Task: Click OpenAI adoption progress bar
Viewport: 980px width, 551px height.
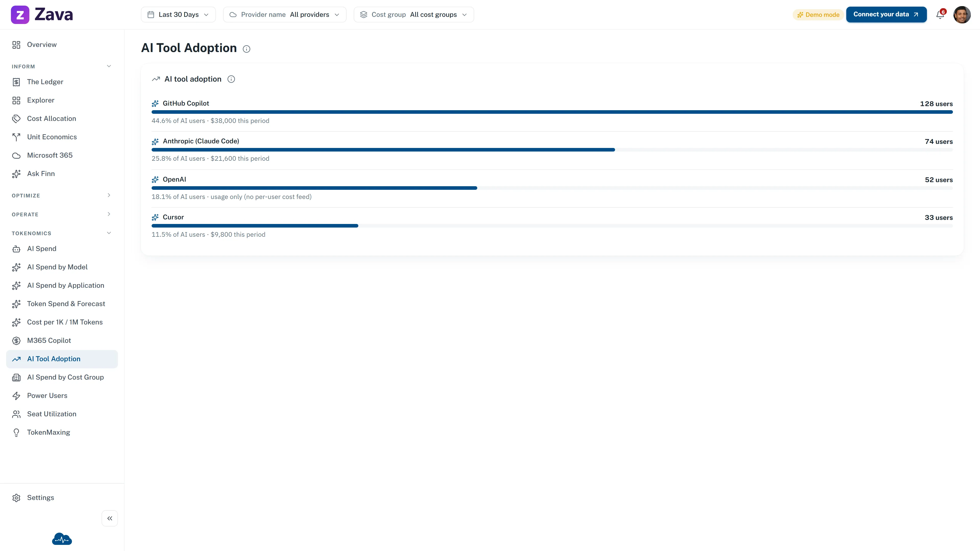Action: click(552, 188)
